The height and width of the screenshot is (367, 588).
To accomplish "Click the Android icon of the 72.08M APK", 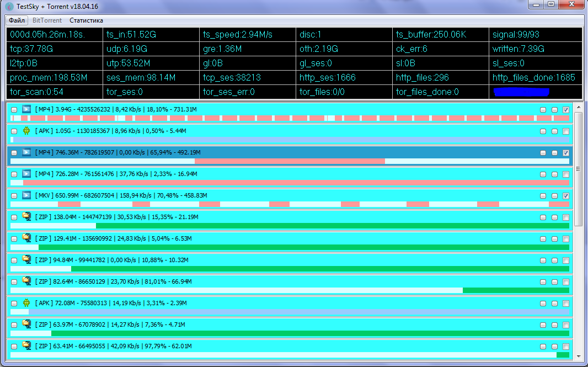I will [26, 303].
